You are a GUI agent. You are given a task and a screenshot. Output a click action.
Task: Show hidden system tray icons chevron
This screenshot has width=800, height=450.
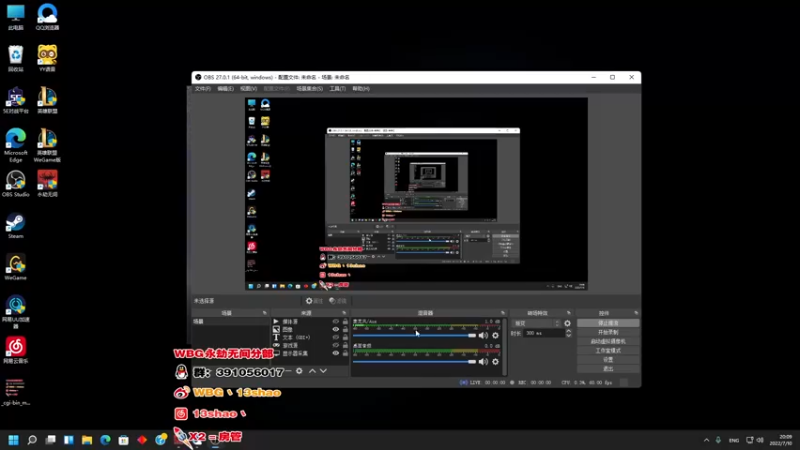click(706, 440)
